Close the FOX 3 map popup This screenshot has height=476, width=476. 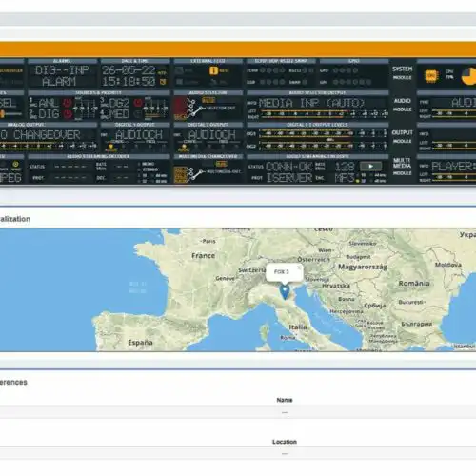coord(299,268)
